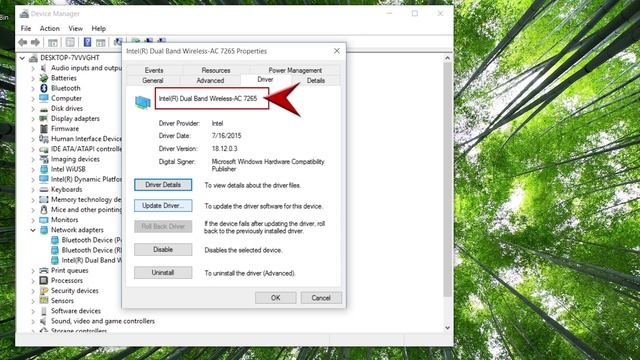
Task: Click the network adapter icon in Properties dialog
Action: click(x=142, y=102)
